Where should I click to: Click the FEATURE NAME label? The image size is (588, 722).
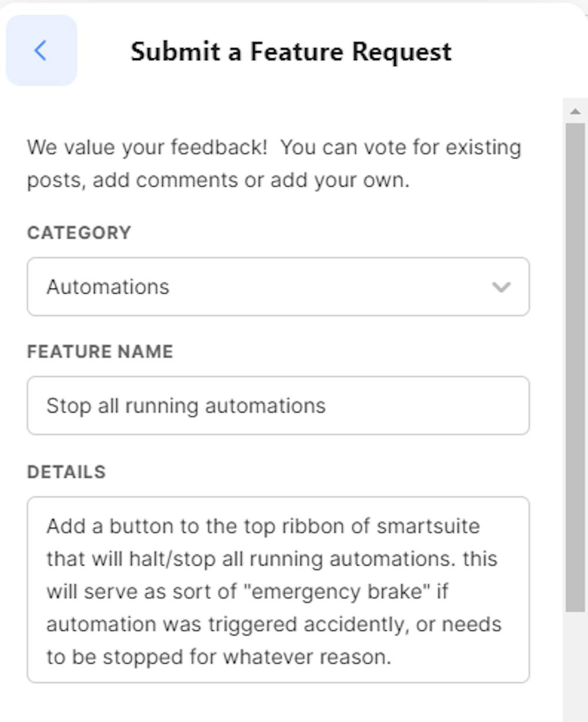click(x=99, y=351)
